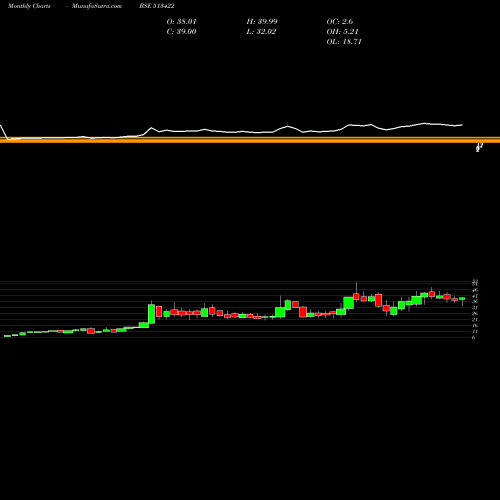Click the "Monthly Charts" title text
This screenshot has height=500, width=500.
[x=29, y=6]
